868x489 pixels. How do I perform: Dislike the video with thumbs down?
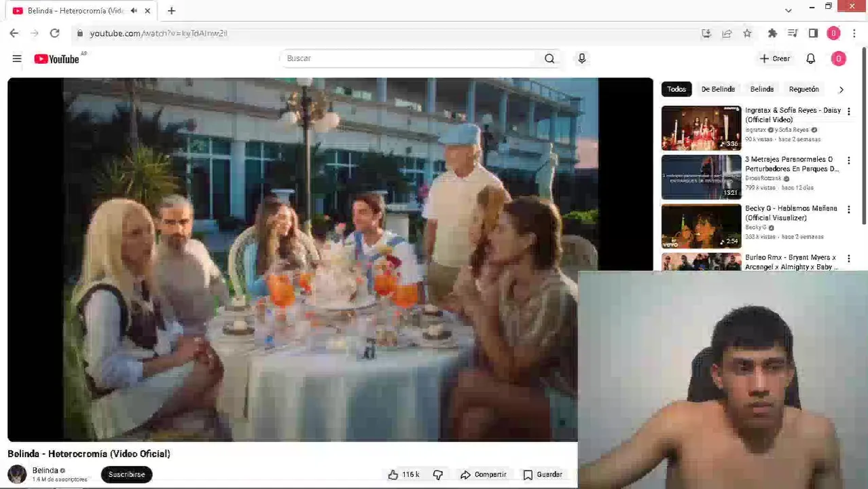[x=438, y=475]
